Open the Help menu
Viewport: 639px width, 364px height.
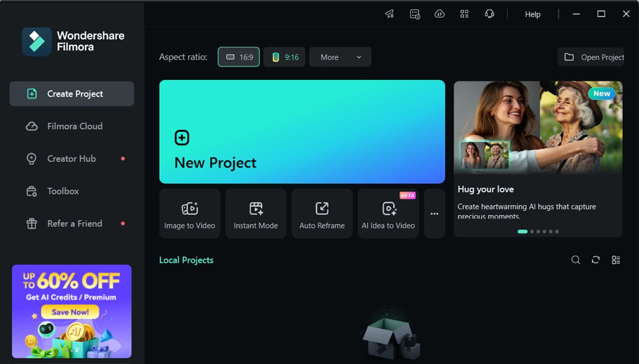[533, 14]
